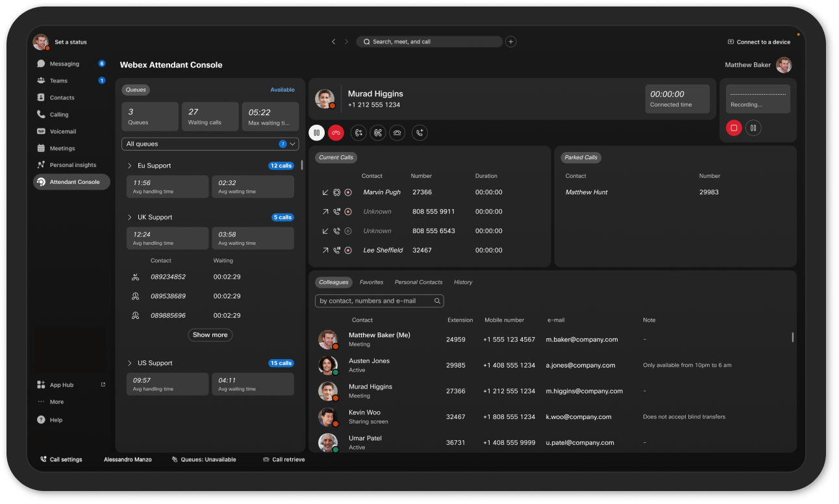
Task: Click Set a status
Action: pyautogui.click(x=71, y=42)
